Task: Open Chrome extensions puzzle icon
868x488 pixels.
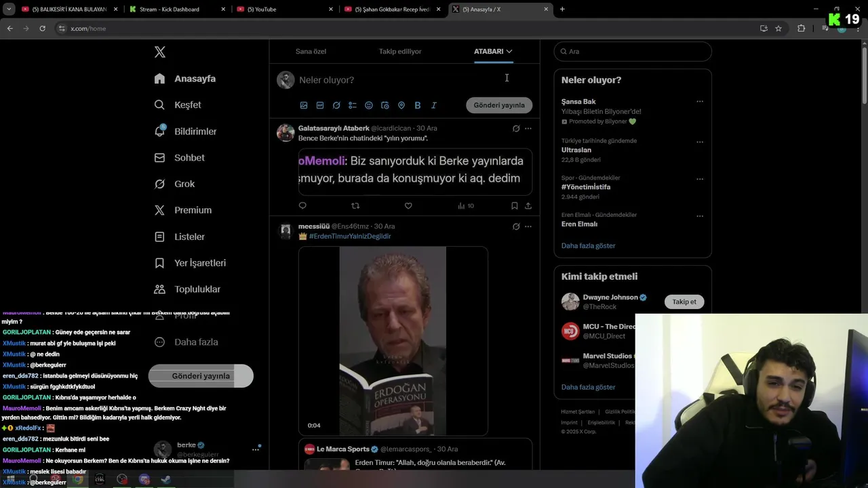Action: (801, 28)
